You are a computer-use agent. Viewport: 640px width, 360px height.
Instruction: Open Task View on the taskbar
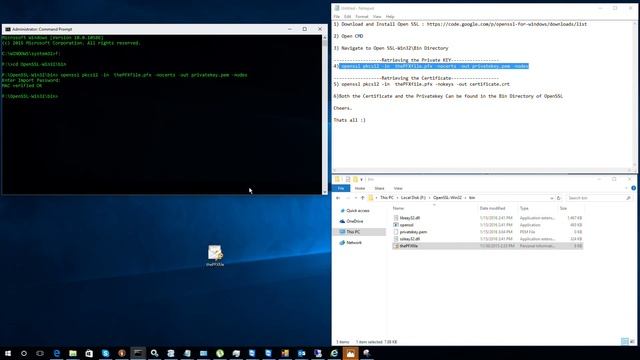click(x=40, y=353)
